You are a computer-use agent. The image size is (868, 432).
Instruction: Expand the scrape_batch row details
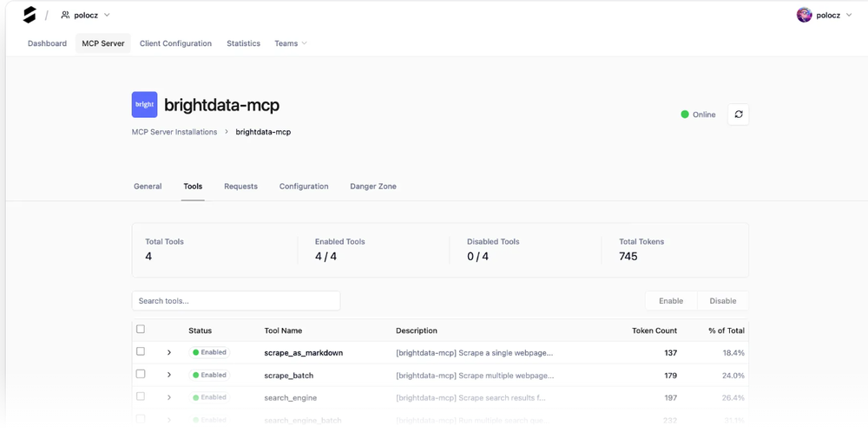(169, 375)
